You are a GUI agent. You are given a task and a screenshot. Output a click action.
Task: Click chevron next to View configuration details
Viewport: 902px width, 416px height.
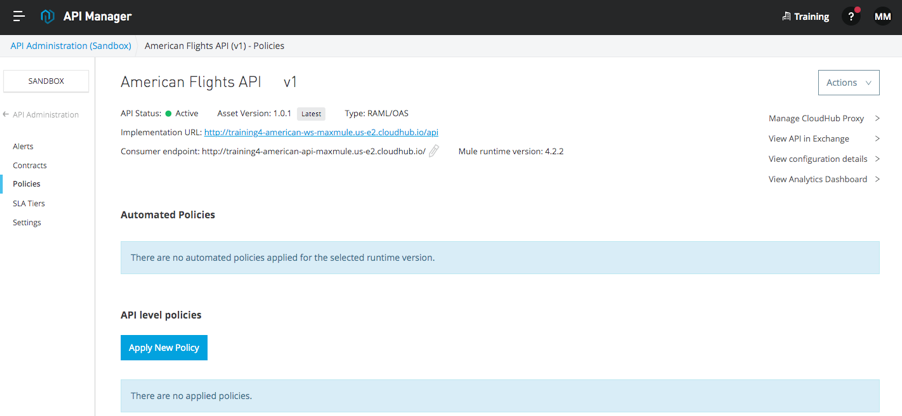point(877,159)
